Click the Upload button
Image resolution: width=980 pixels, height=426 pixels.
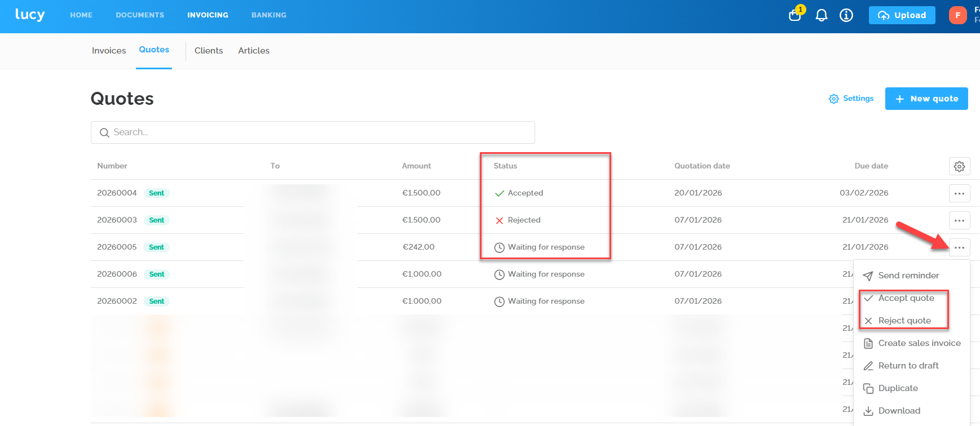click(x=902, y=15)
